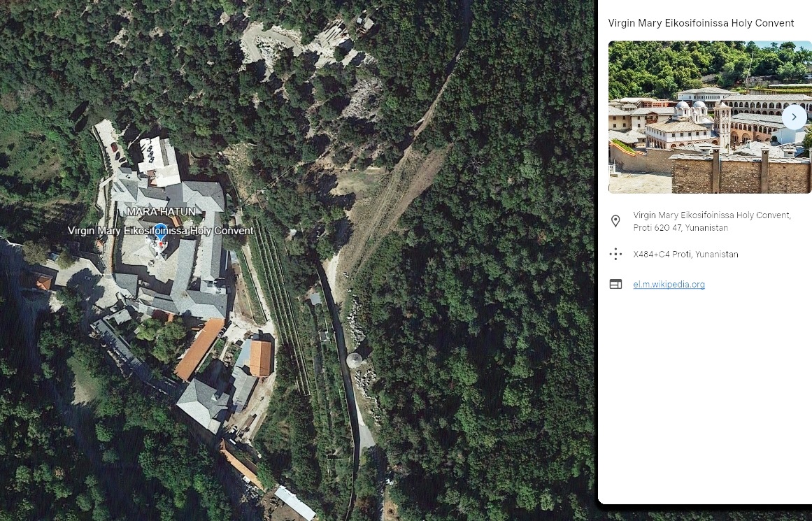Click the round stone structure beside the road

[x=354, y=360]
